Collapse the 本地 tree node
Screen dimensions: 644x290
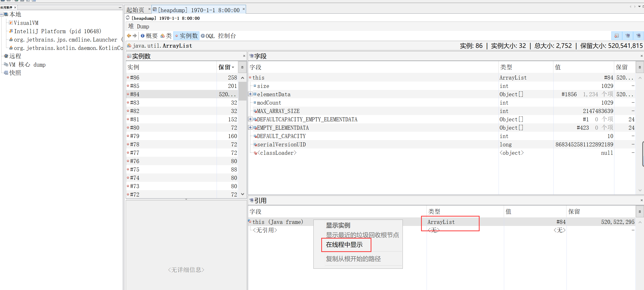click(2, 14)
